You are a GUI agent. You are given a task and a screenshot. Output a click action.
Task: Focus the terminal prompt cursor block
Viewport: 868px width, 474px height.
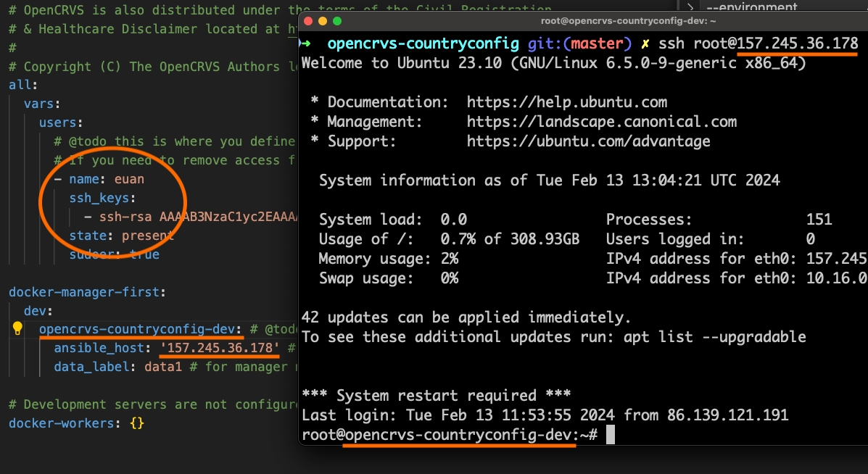click(610, 435)
